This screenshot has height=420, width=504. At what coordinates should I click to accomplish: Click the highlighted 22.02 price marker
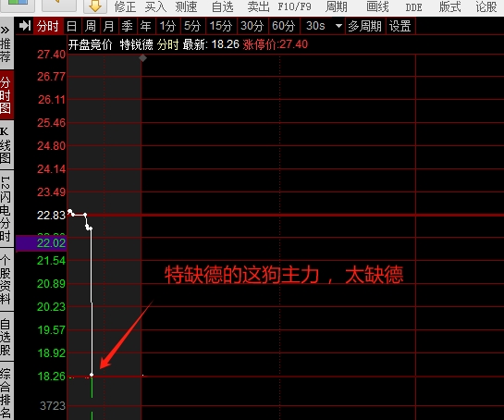point(41,243)
